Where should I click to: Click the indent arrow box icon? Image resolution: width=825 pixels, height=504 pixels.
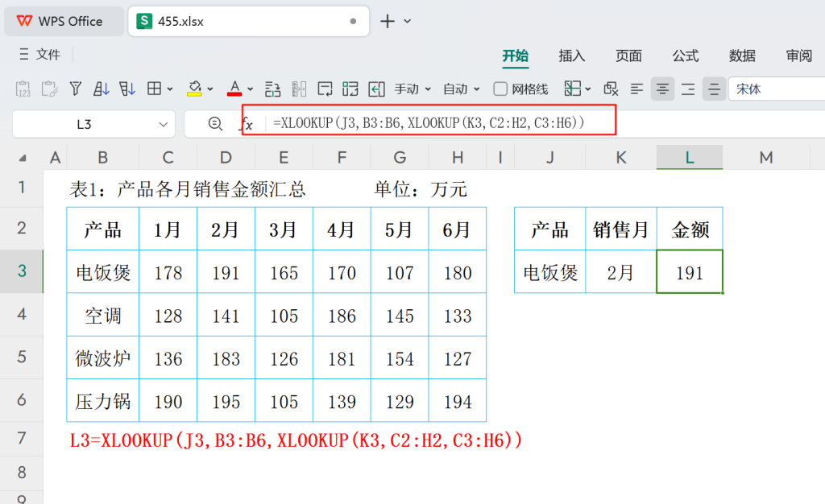point(377,89)
